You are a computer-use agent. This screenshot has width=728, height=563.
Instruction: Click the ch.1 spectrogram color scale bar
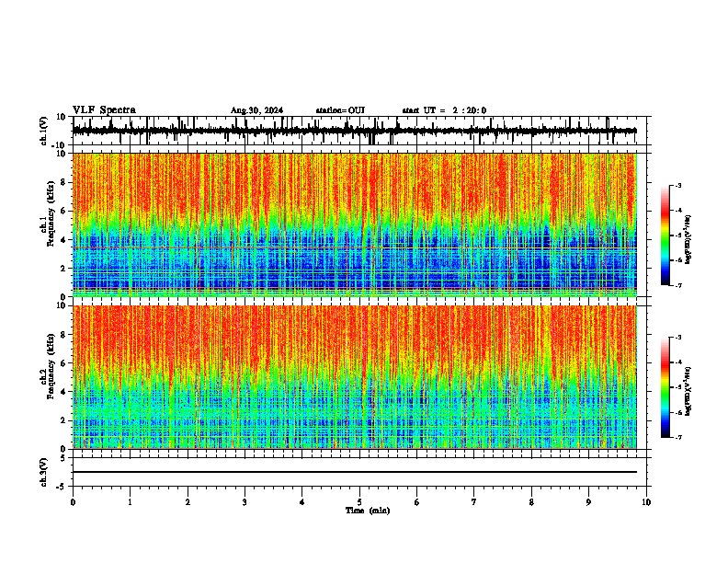665,236
